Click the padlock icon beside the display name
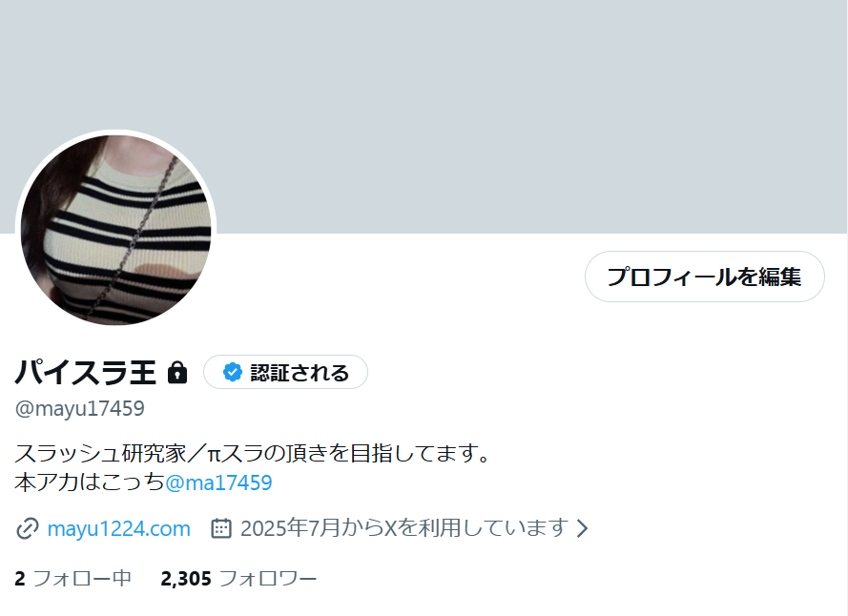Image resolution: width=848 pixels, height=616 pixels. coord(176,373)
